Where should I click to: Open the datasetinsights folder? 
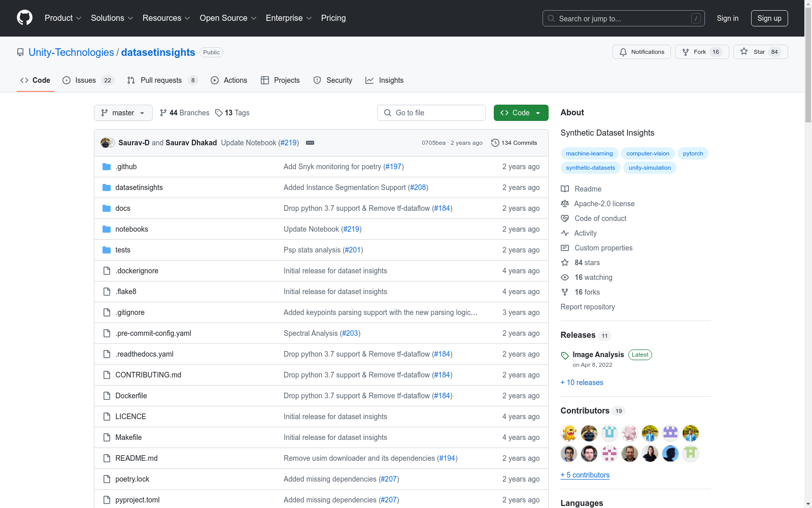coord(139,187)
